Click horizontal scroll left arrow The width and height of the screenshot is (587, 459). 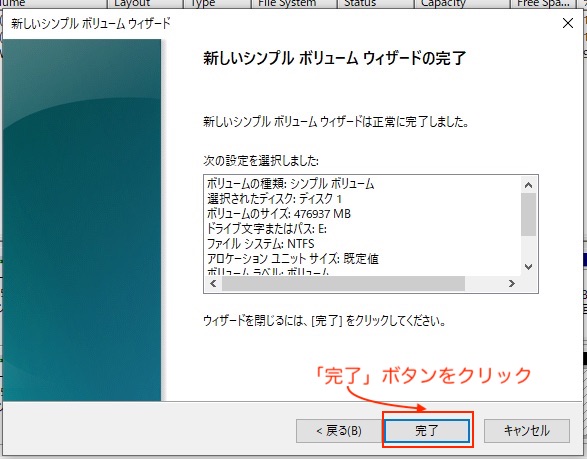pos(213,283)
